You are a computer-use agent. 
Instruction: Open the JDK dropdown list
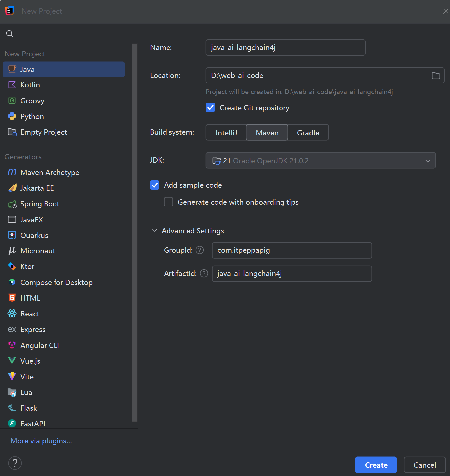pyautogui.click(x=321, y=161)
